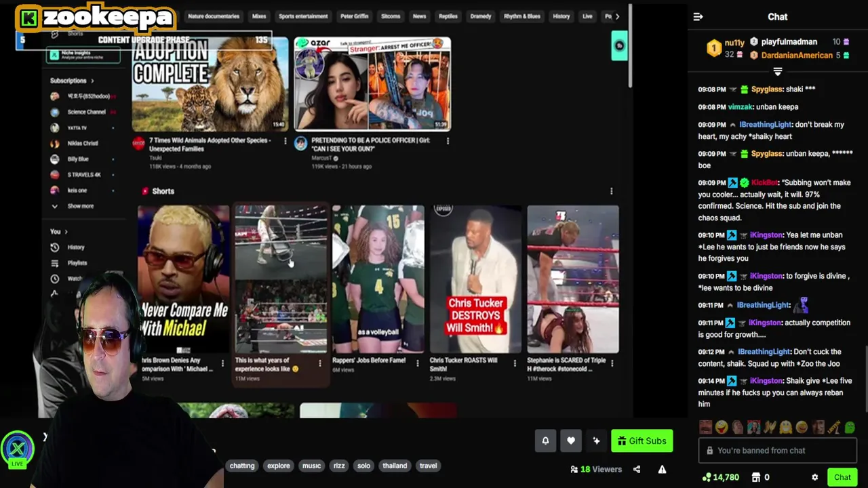Select the Sitcoms filter chip
This screenshot has width=868, height=488.
coord(391,16)
